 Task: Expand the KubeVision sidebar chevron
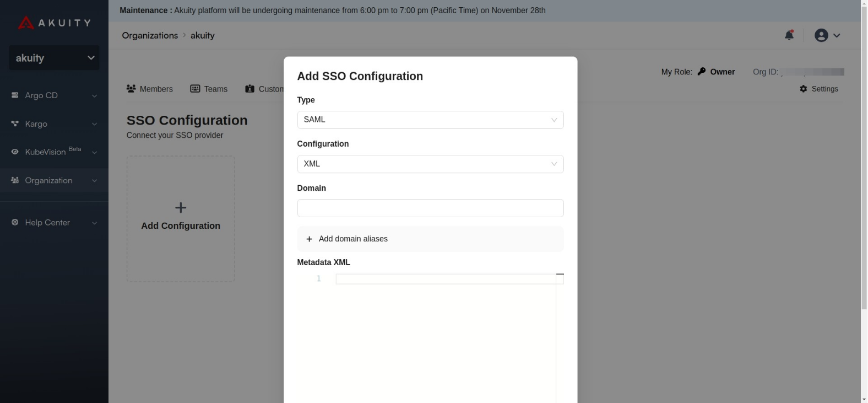tap(94, 152)
